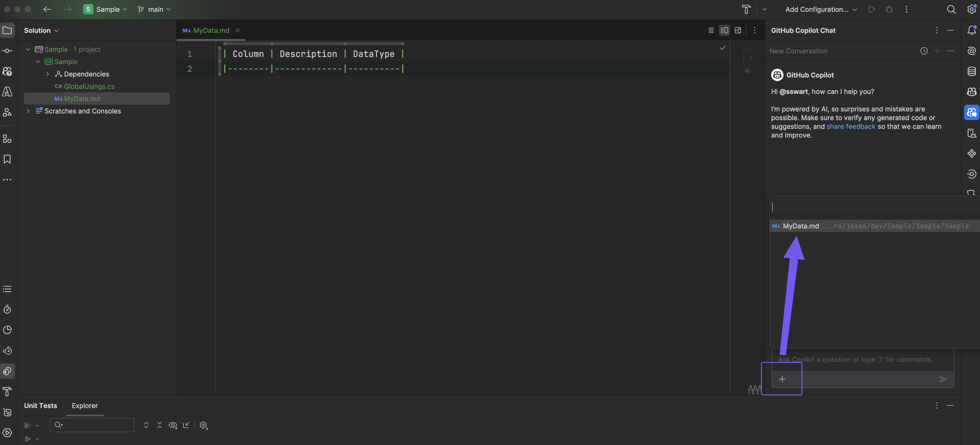Open more conversation actions ellipsis
This screenshot has height=445, width=980.
(950, 51)
